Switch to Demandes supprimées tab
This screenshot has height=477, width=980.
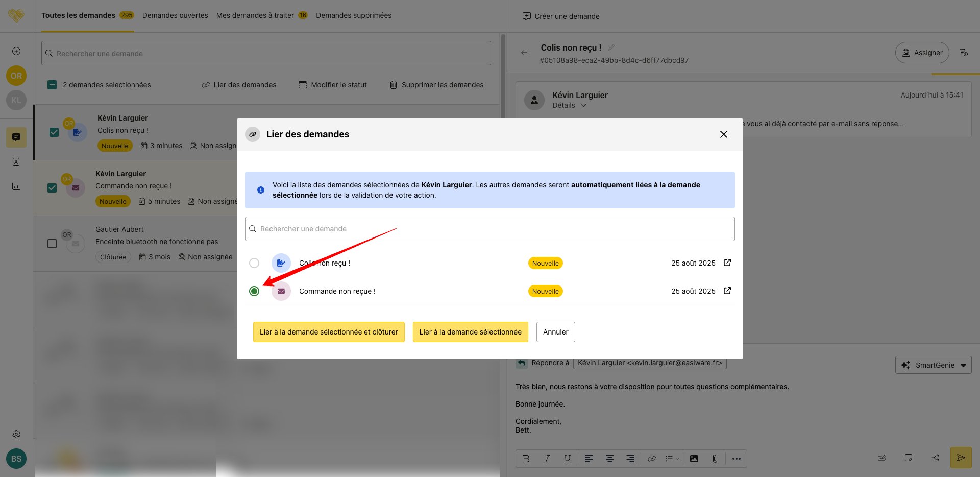354,15
